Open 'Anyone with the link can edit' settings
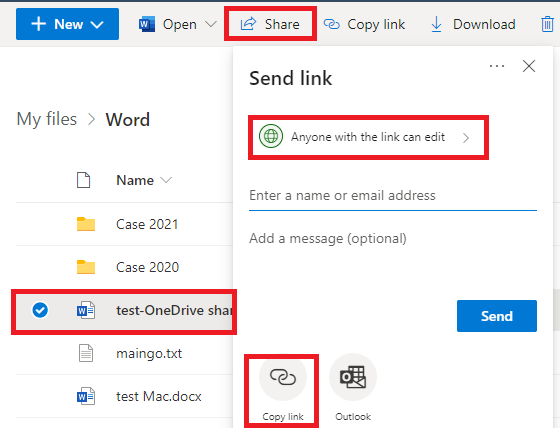This screenshot has height=428, width=560. 368,137
